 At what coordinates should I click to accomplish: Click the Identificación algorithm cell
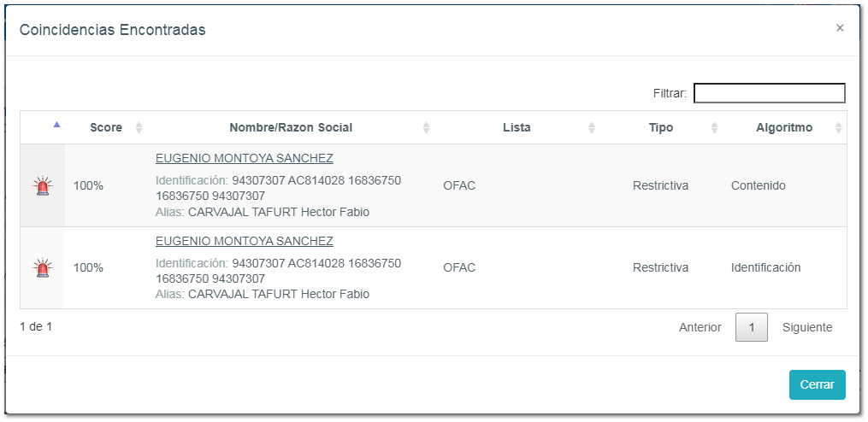point(765,267)
